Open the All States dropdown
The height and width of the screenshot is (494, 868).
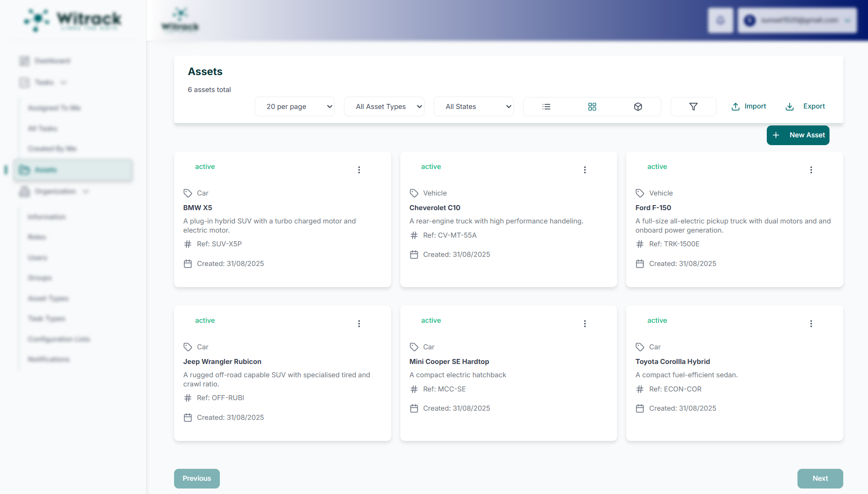(x=474, y=107)
